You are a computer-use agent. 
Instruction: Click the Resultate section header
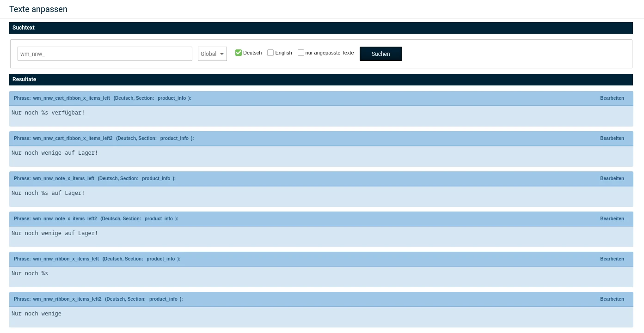click(x=321, y=79)
